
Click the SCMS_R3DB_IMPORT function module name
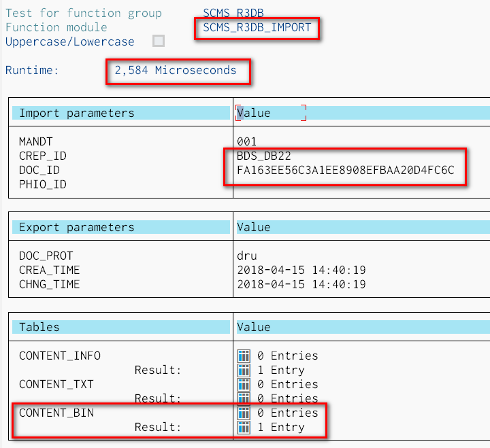click(x=257, y=27)
